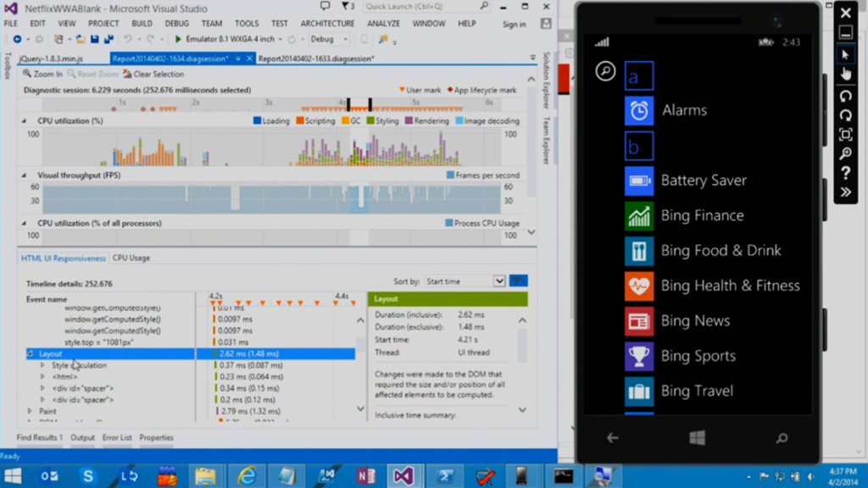868x488 pixels.
Task: Tap the letter 'a' group header tile
Action: (x=639, y=75)
